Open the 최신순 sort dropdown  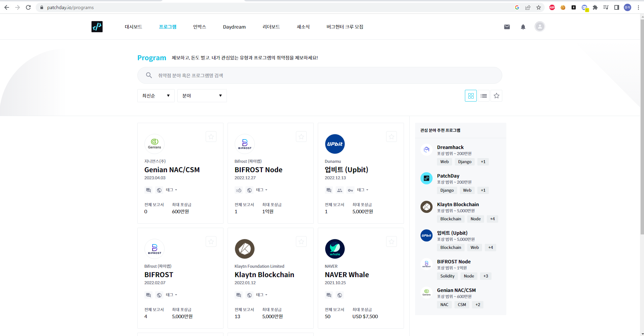(156, 96)
